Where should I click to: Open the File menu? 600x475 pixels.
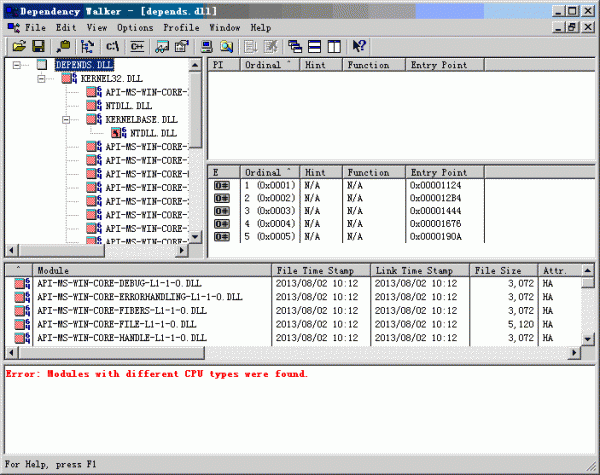coord(35,28)
